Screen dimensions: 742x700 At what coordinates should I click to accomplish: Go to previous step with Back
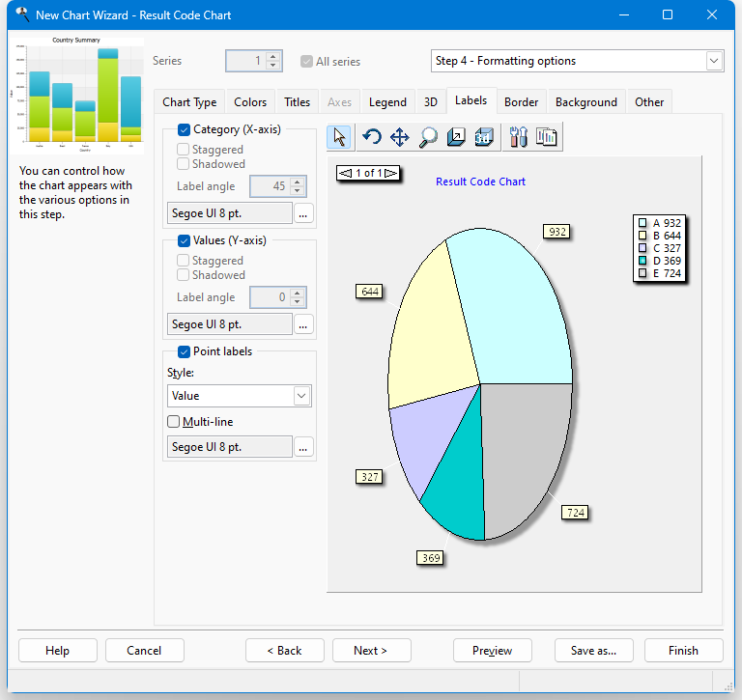[285, 651]
